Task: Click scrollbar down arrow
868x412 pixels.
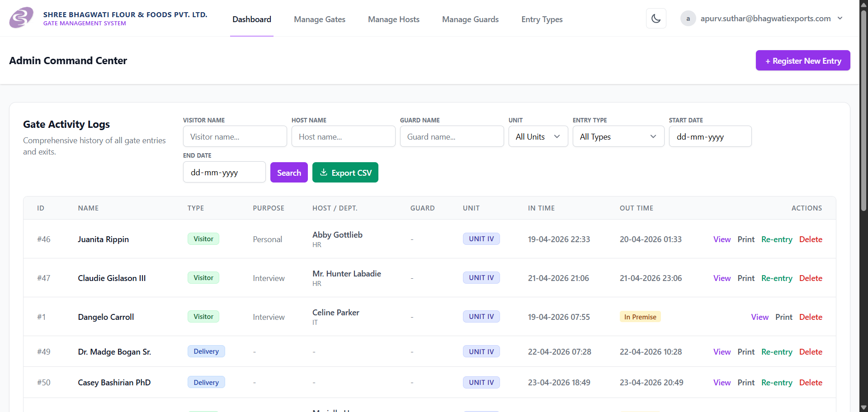Action: click(863, 407)
